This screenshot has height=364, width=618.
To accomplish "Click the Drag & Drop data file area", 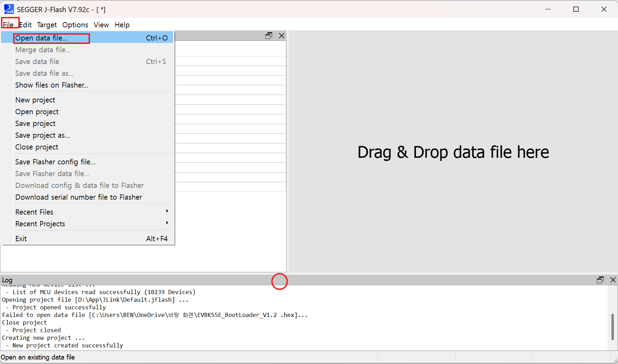I will [x=453, y=152].
